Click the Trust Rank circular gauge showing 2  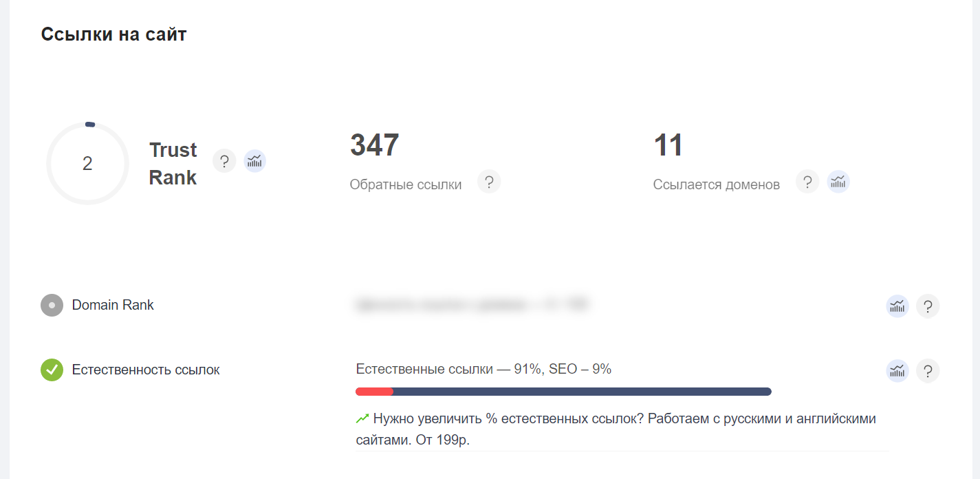click(x=87, y=163)
